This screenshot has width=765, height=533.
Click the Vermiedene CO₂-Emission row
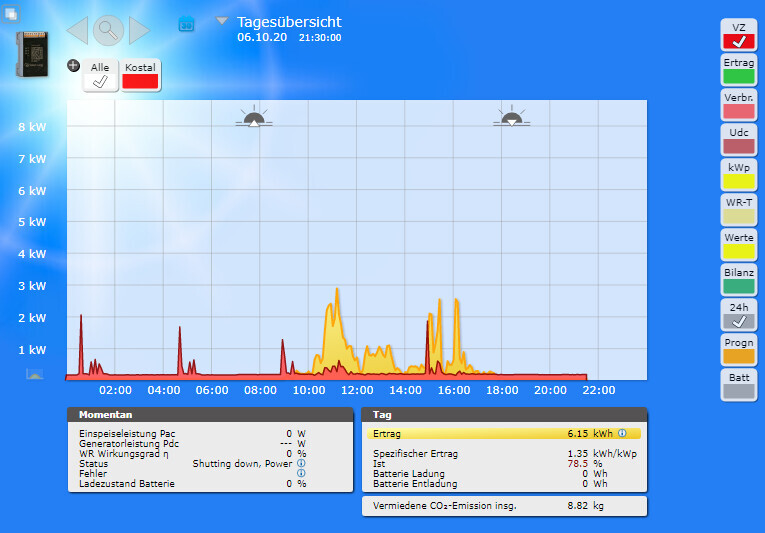(504, 506)
